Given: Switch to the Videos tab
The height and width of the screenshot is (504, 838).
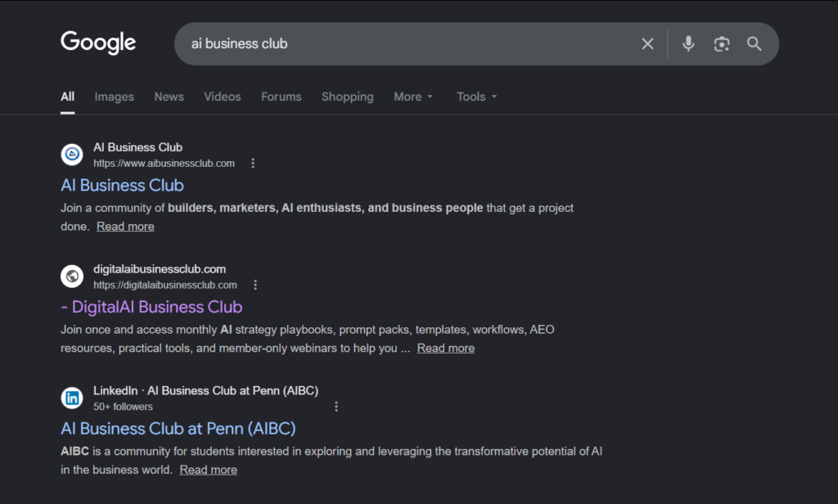Looking at the screenshot, I should pos(223,97).
